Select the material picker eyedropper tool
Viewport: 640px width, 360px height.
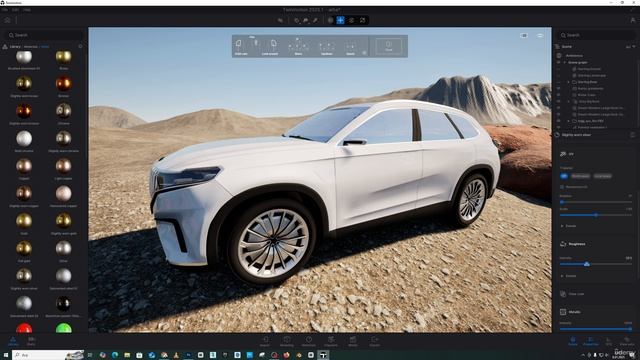[x=316, y=20]
